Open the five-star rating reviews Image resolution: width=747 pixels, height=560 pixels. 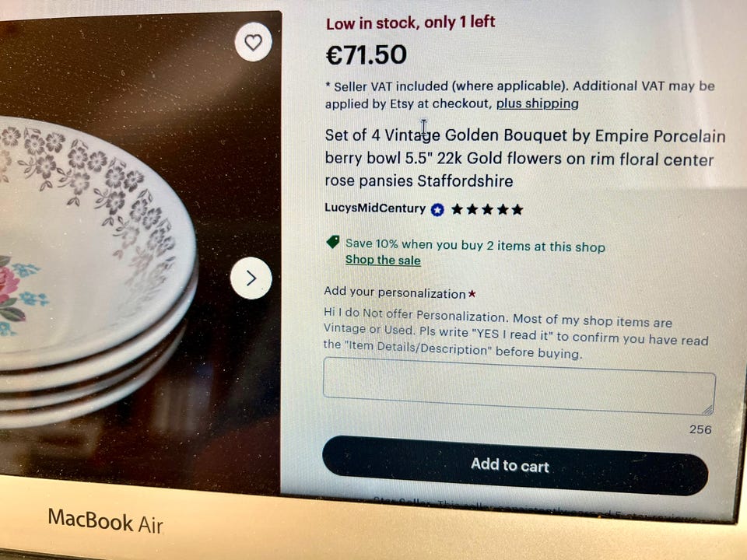click(487, 209)
